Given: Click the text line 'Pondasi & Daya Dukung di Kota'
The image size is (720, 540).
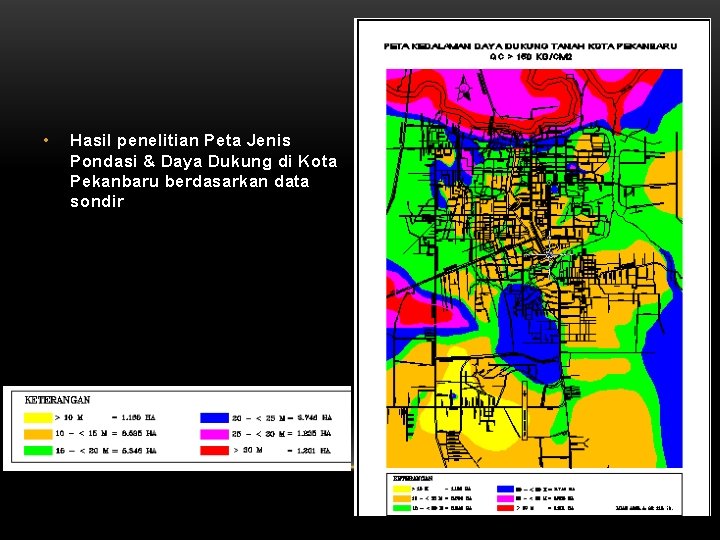Looking at the screenshot, I should coord(203,161).
